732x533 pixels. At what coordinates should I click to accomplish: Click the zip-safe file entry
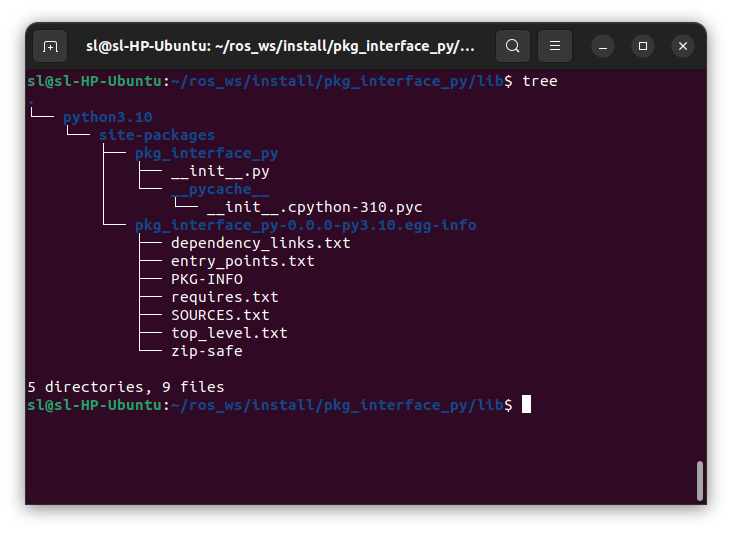[x=207, y=351]
